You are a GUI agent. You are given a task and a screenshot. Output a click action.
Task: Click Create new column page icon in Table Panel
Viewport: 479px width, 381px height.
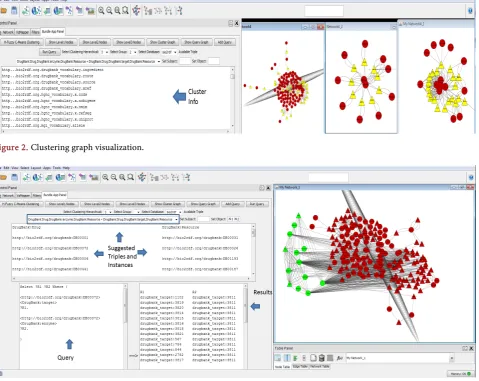[x=313, y=358]
